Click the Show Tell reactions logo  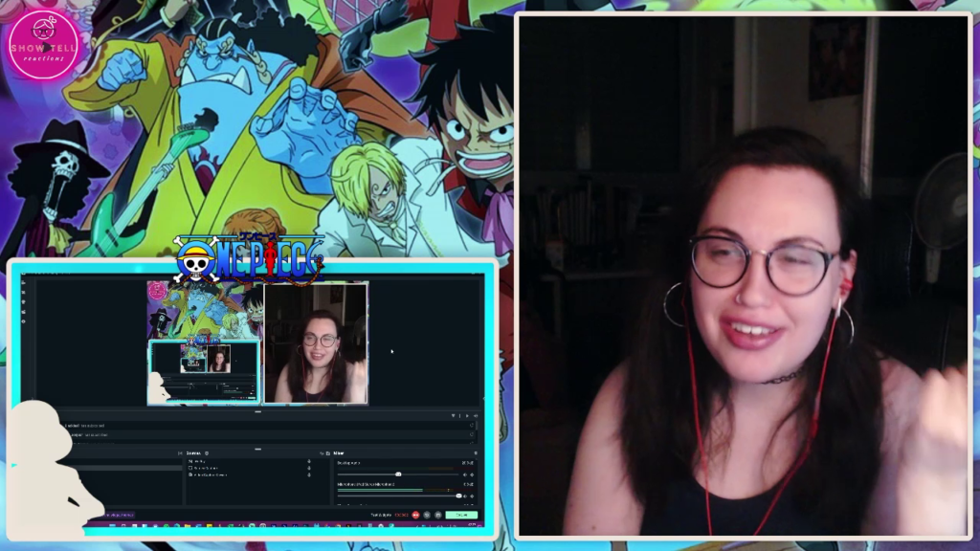pyautogui.click(x=44, y=45)
